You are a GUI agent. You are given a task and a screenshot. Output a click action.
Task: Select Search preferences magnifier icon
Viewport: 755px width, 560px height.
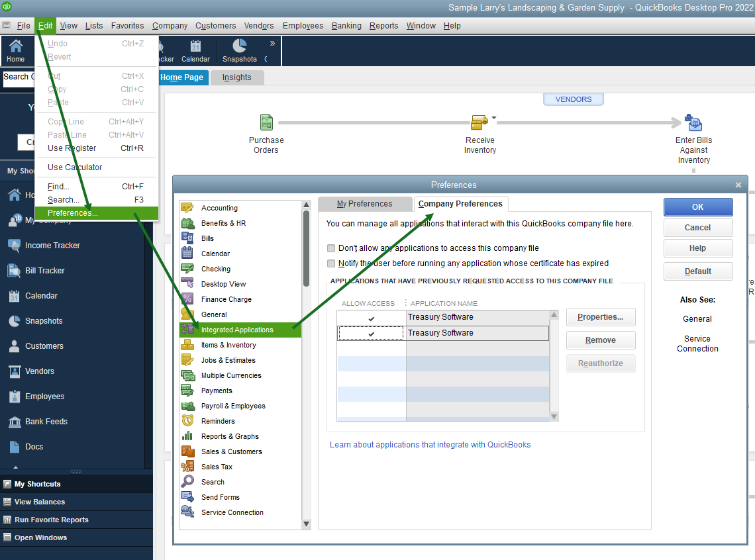187,482
